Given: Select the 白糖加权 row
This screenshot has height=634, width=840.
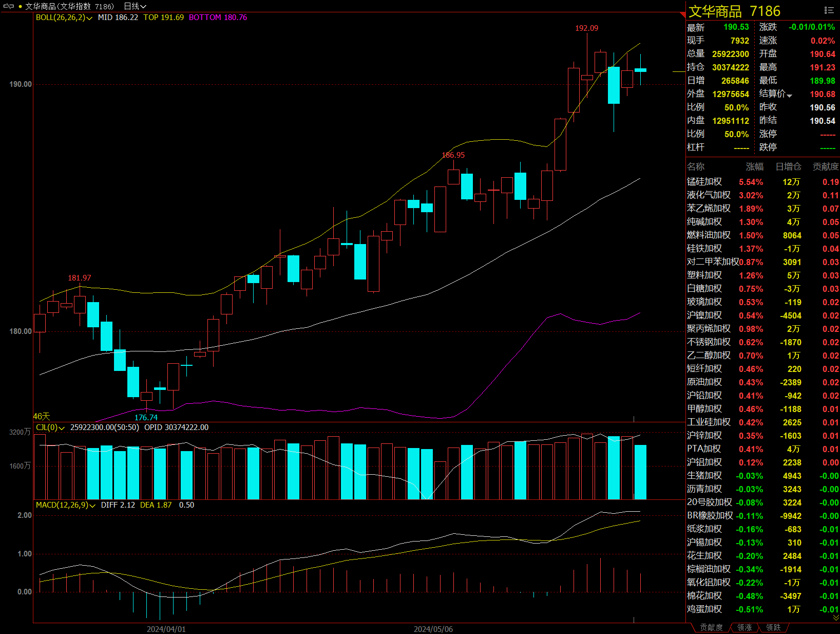Looking at the screenshot, I should coord(763,289).
